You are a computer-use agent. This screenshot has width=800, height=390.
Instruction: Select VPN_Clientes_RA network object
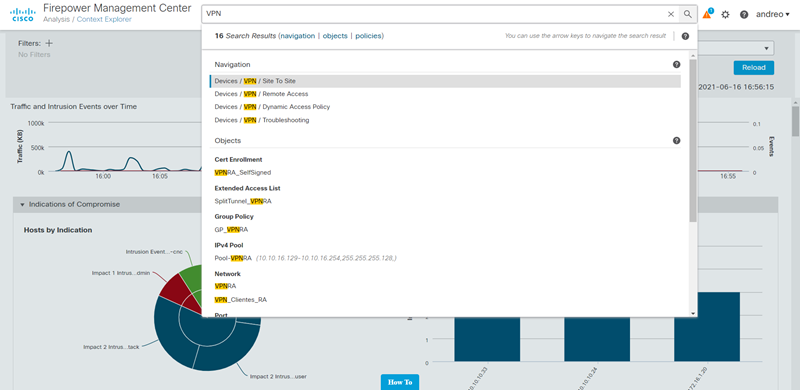pos(240,300)
